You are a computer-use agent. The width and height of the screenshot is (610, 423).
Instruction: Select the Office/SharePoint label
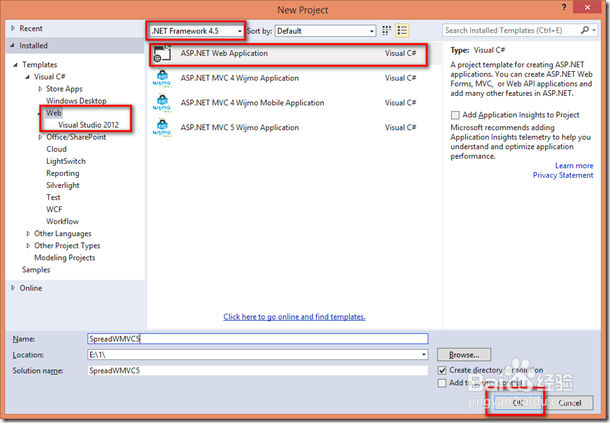click(76, 137)
